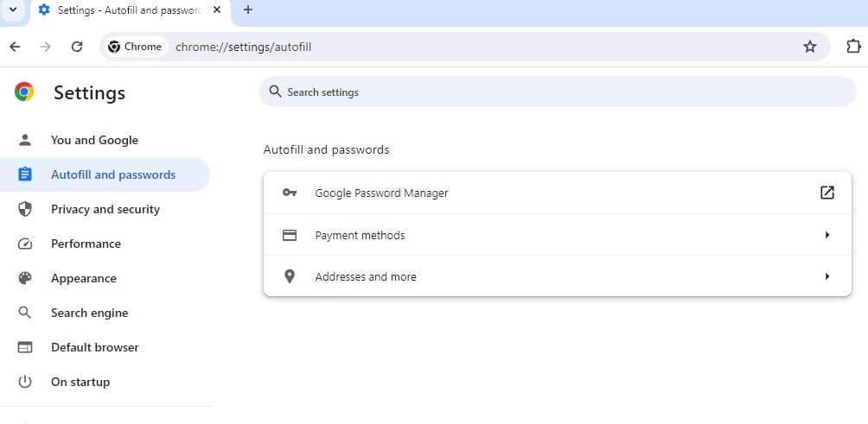868x424 pixels.
Task: Click the Search settings field
Action: pos(558,92)
